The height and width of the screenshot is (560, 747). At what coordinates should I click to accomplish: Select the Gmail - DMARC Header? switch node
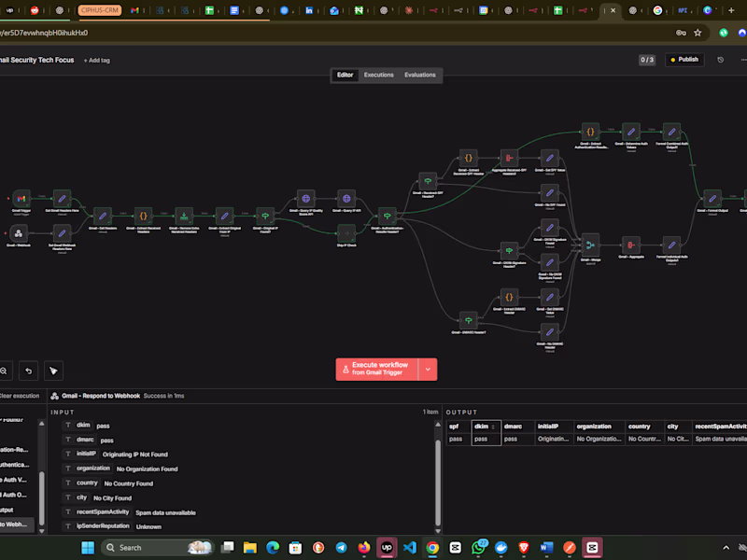click(468, 320)
